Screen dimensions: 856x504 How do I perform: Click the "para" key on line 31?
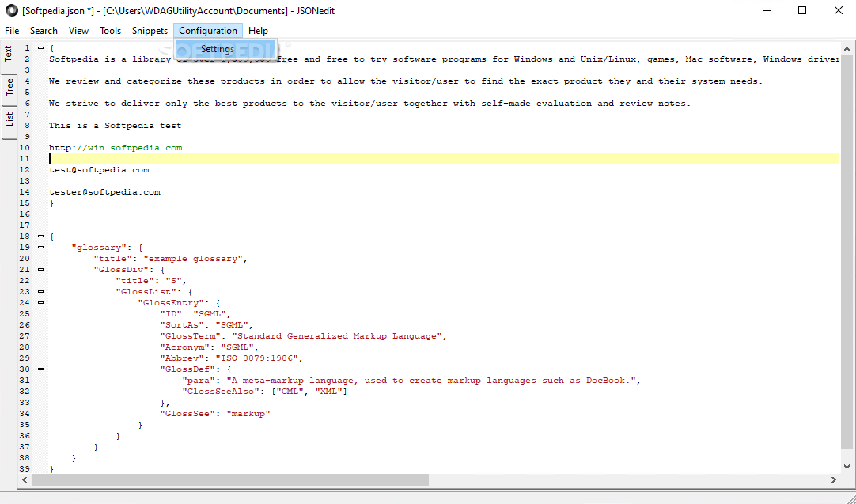[x=199, y=381]
